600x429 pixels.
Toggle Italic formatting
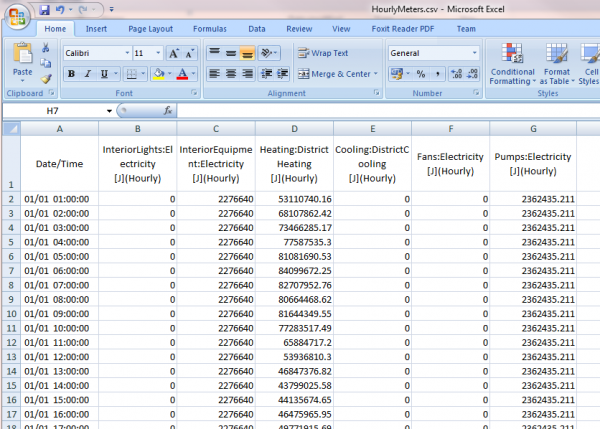tap(88, 73)
